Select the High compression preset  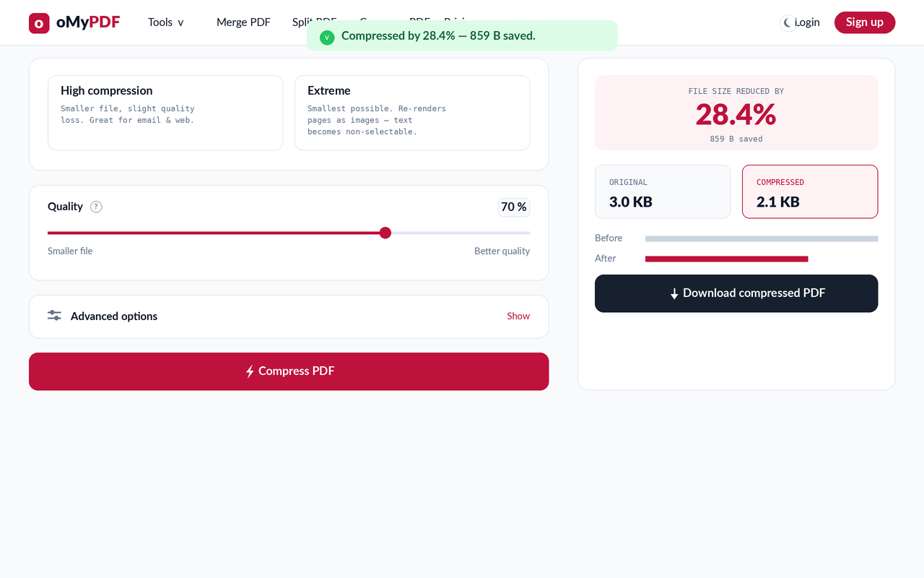click(165, 113)
